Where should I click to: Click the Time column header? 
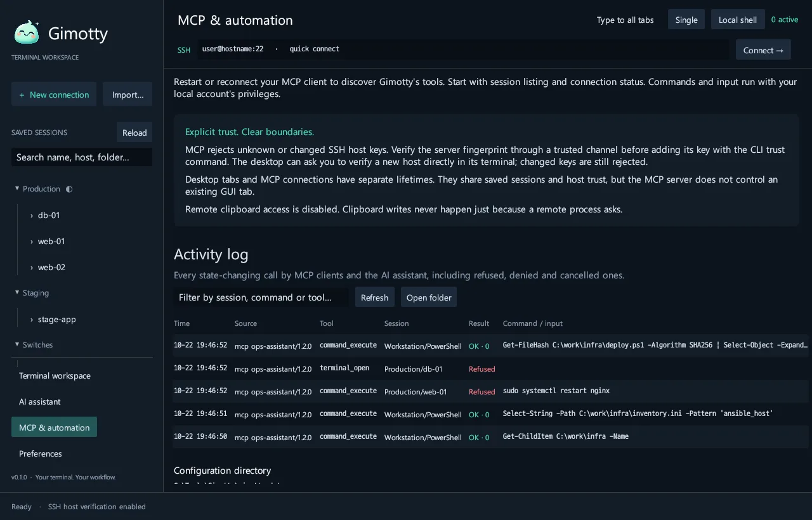(181, 323)
